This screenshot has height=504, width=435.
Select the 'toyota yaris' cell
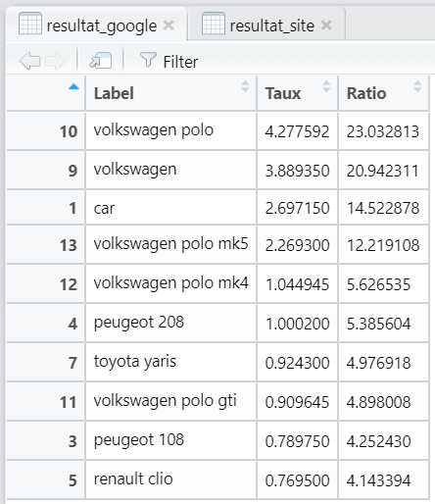pyautogui.click(x=170, y=362)
